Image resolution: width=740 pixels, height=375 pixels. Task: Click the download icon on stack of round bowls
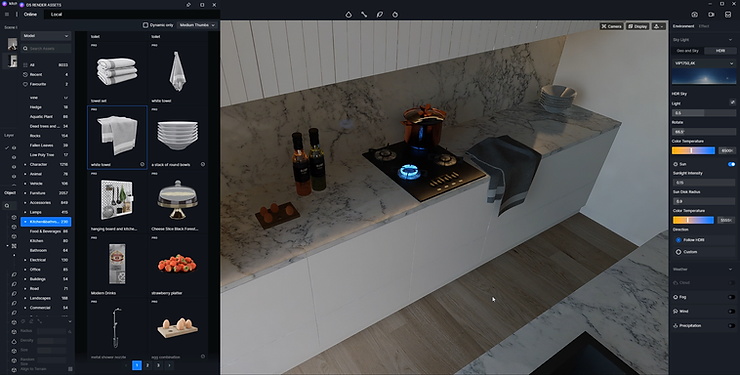coord(203,165)
